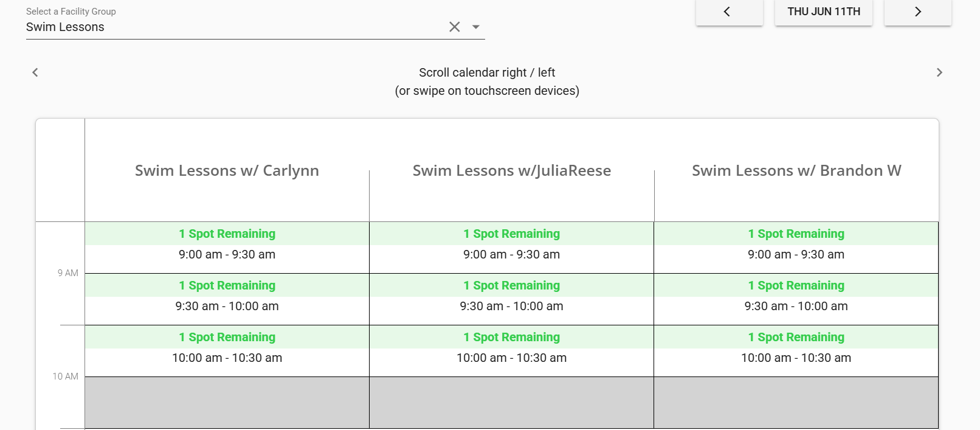Book JuliaReese's 9:30 am - 10:00 am slot

(x=511, y=299)
